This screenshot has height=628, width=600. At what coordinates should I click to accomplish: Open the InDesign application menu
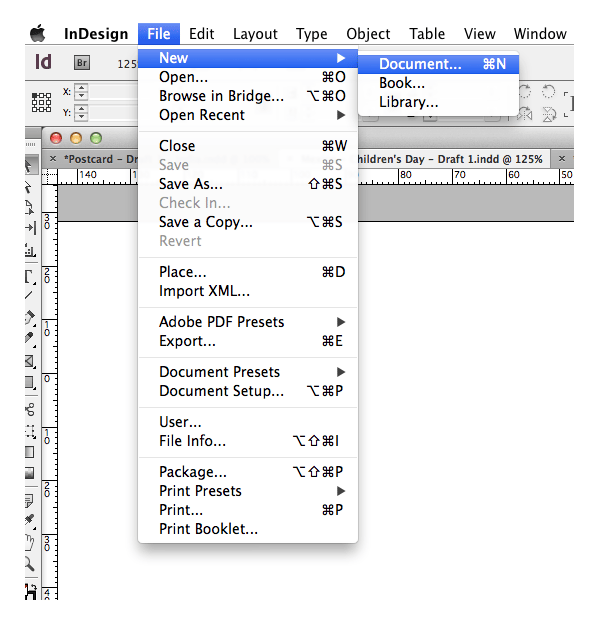96,34
